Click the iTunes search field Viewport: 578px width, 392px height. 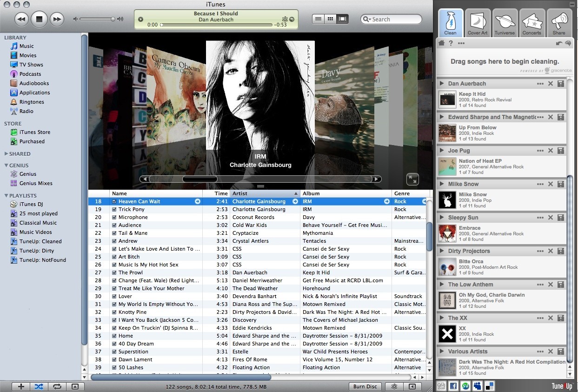pos(394,19)
